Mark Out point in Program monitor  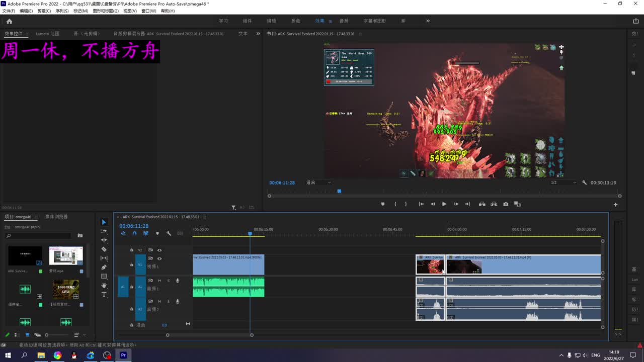coord(406,204)
